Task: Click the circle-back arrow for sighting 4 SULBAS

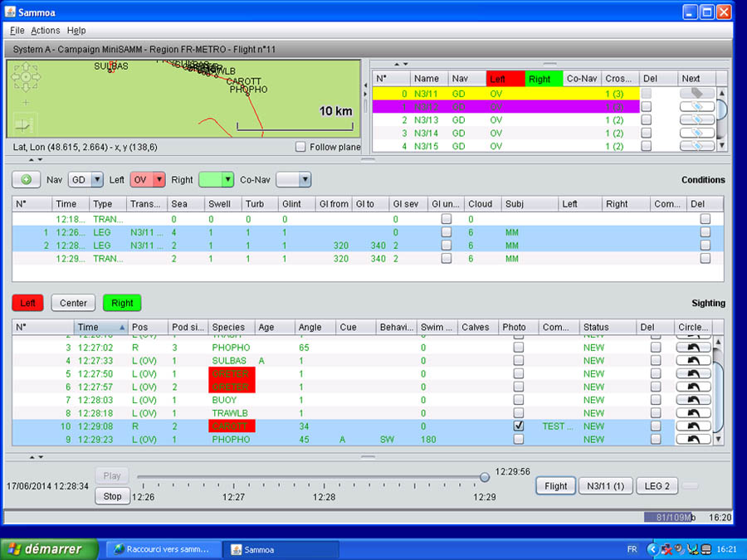Action: (x=694, y=361)
